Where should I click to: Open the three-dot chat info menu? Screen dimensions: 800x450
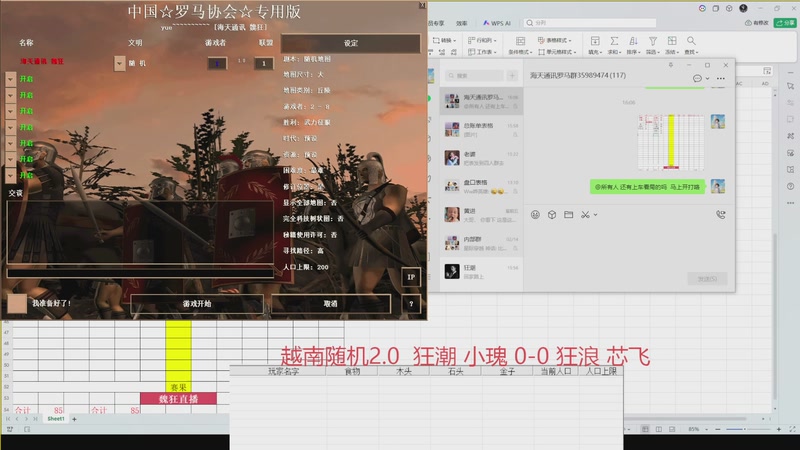click(720, 79)
